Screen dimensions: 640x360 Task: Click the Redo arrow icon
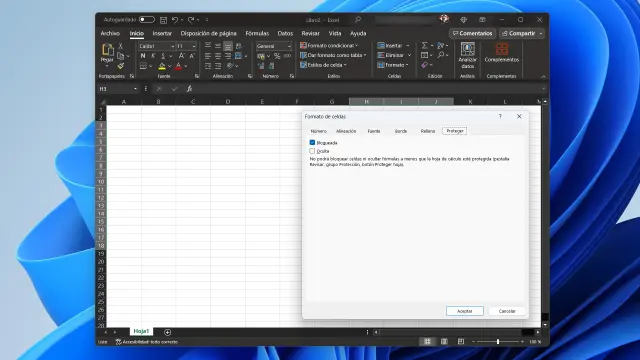pos(191,20)
